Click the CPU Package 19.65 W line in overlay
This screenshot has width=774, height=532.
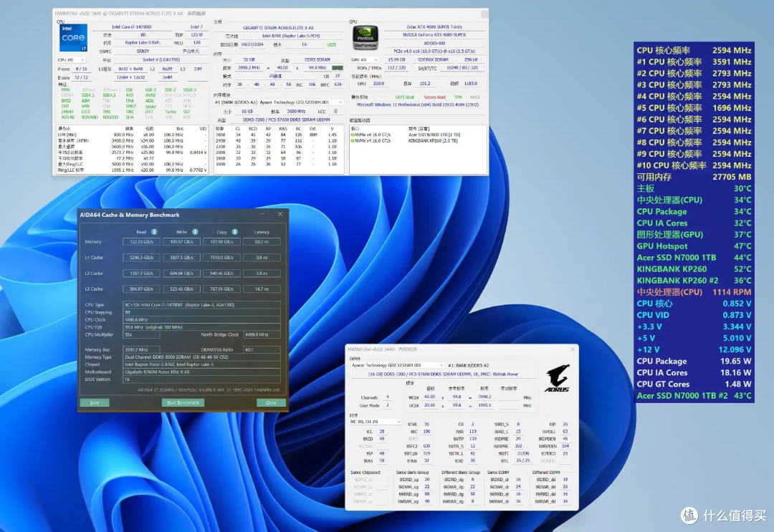tap(694, 361)
